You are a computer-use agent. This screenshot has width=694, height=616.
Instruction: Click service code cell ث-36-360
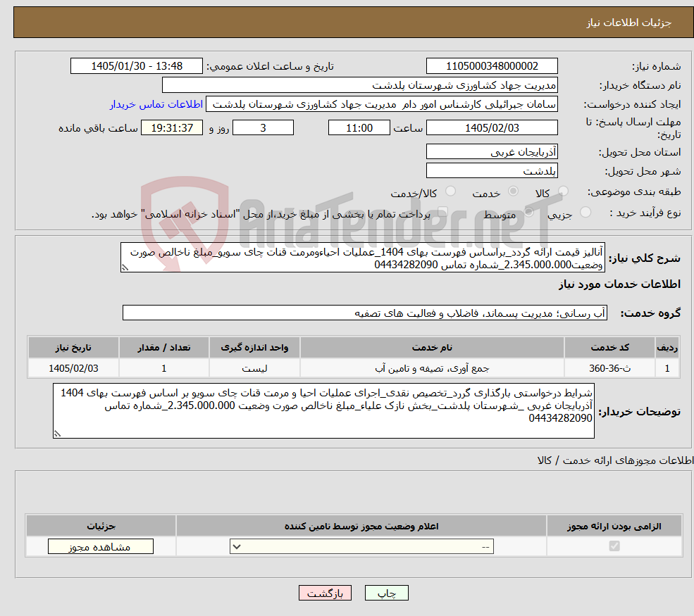[x=609, y=368]
